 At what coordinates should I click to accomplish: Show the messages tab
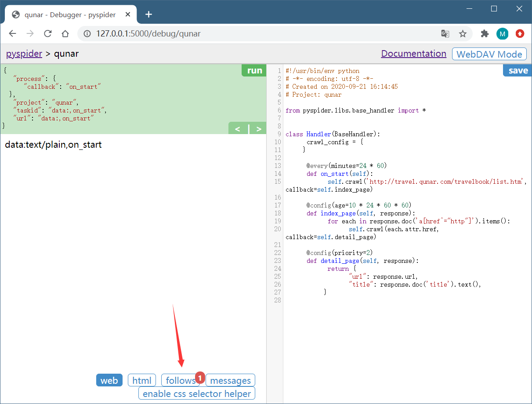coord(230,380)
